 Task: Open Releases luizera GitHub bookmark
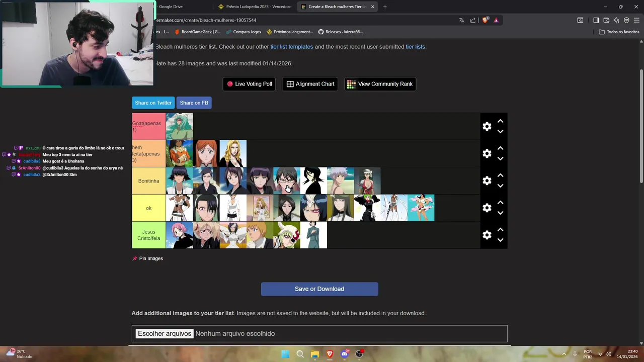341,32
